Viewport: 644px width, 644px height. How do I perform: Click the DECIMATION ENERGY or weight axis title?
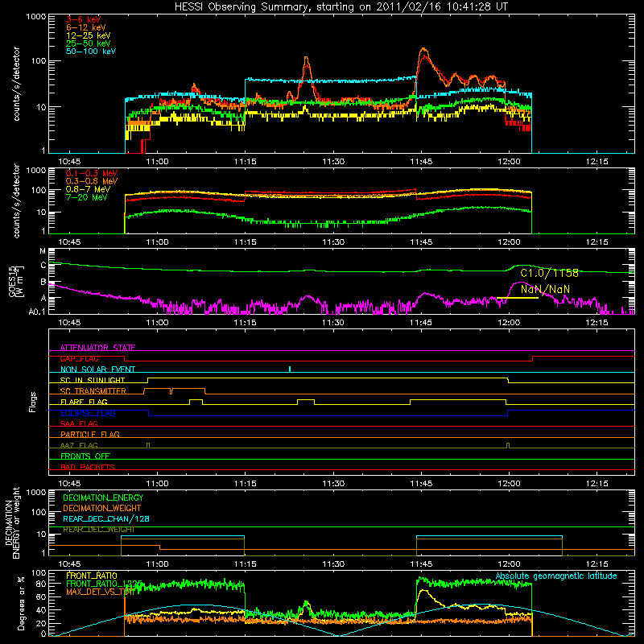pos(12,522)
